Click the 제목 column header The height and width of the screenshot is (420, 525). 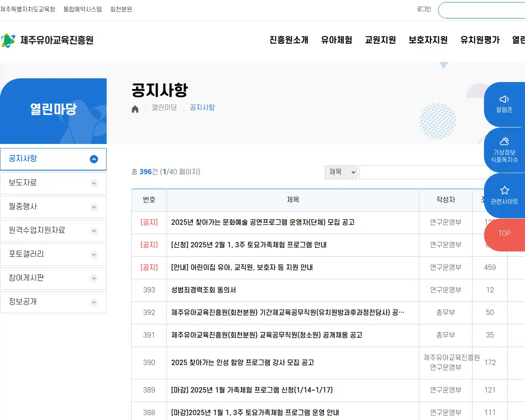click(x=293, y=200)
